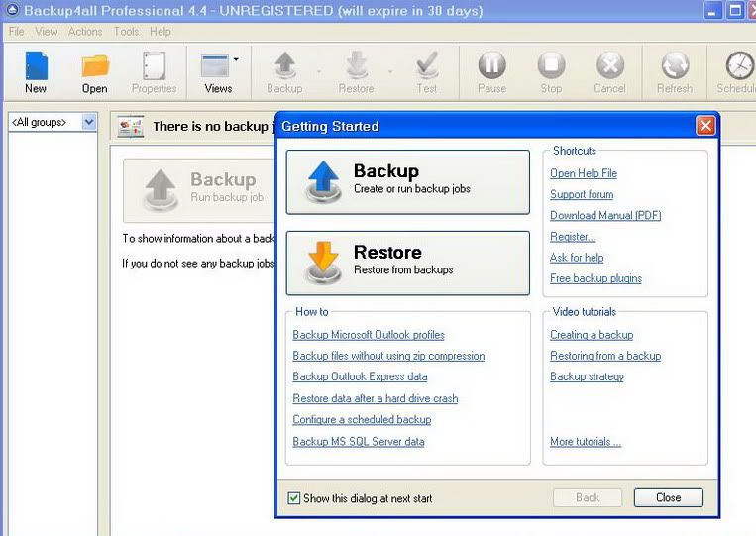Expand the Views dropdown arrow

[x=236, y=59]
